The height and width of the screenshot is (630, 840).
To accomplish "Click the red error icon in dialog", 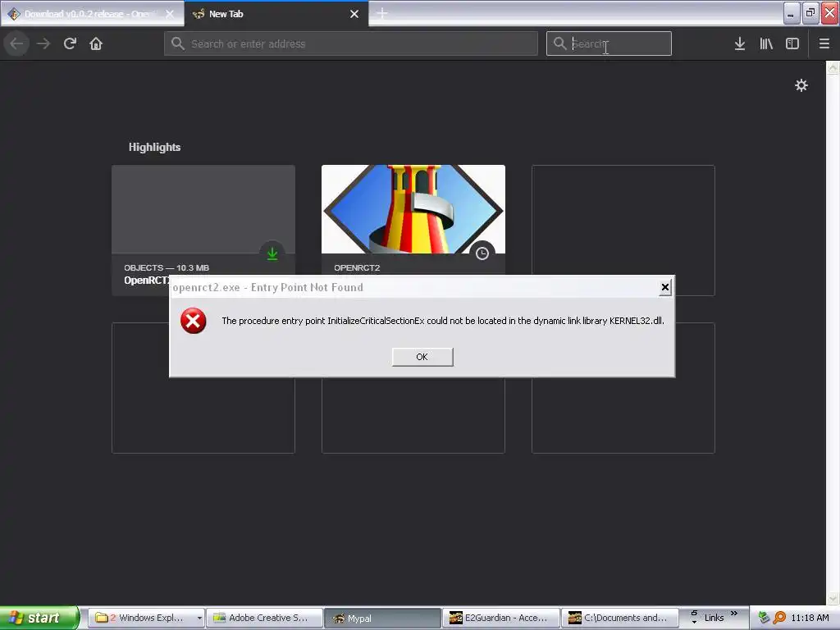I will point(194,321).
